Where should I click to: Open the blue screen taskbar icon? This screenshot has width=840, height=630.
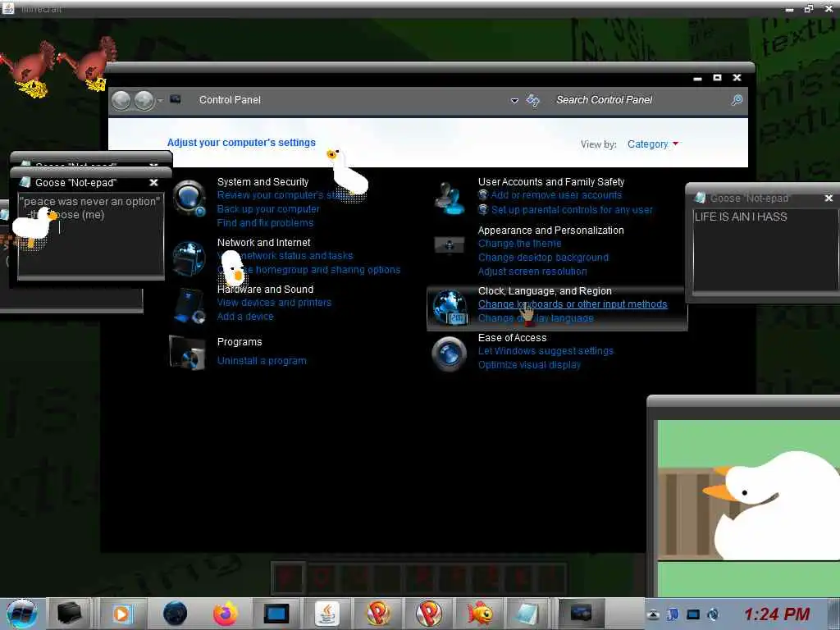point(276,614)
